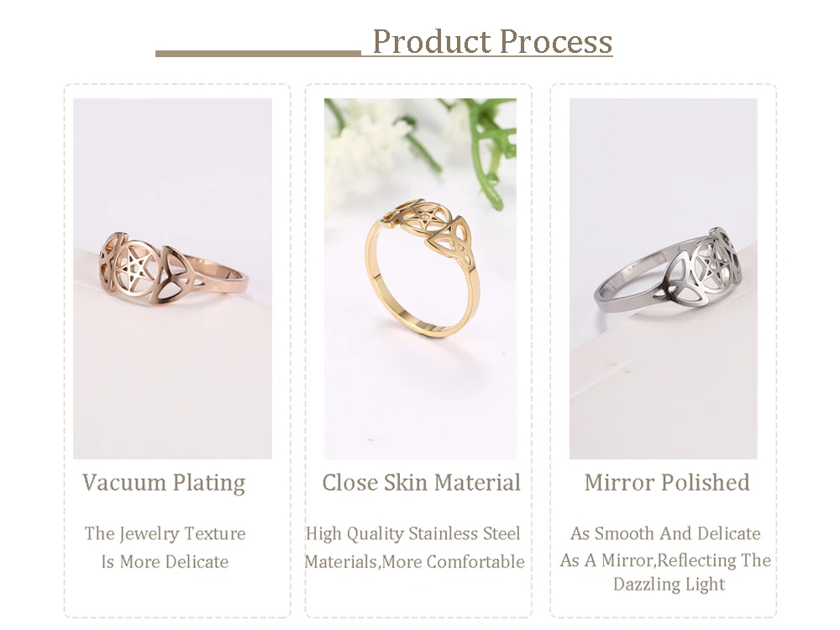The height and width of the screenshot is (630, 840).
Task: Select the Mirror Polished title
Action: click(667, 483)
